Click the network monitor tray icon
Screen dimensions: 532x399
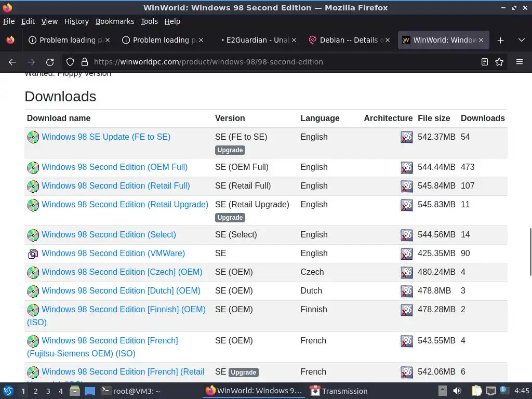pyautogui.click(x=490, y=391)
